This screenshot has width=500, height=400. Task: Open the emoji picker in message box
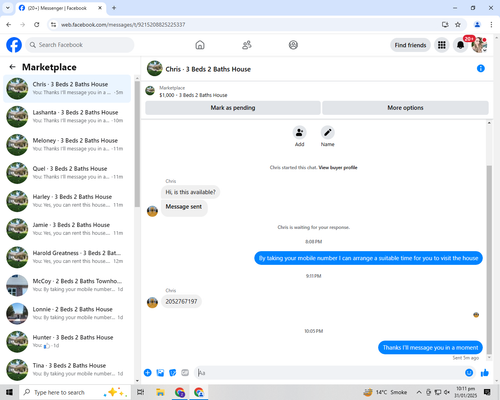pyautogui.click(x=469, y=373)
